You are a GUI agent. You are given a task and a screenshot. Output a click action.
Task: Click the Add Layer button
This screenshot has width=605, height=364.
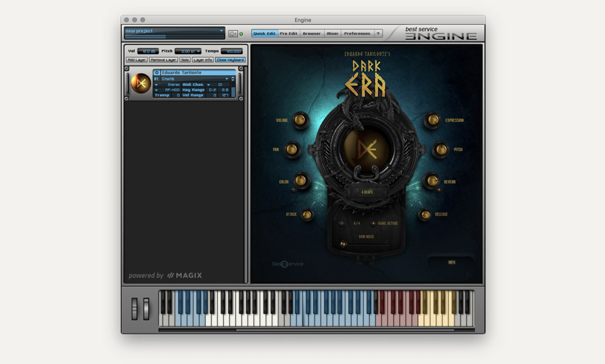(x=136, y=60)
